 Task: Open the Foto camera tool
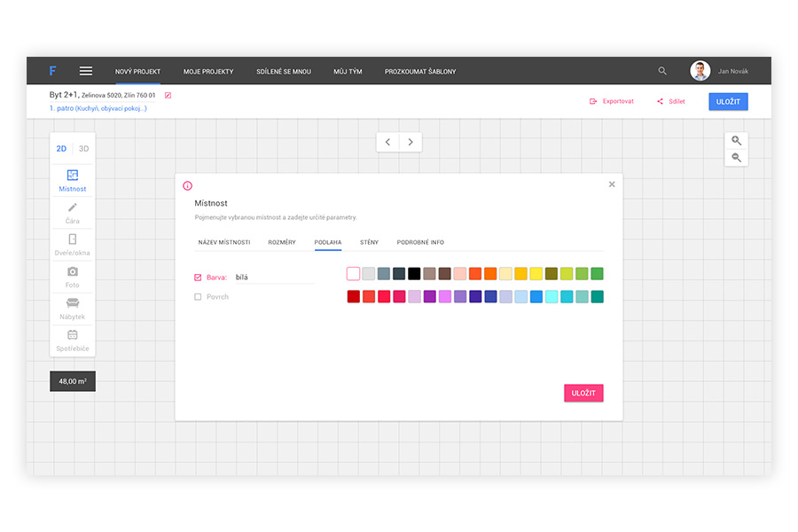click(x=73, y=276)
